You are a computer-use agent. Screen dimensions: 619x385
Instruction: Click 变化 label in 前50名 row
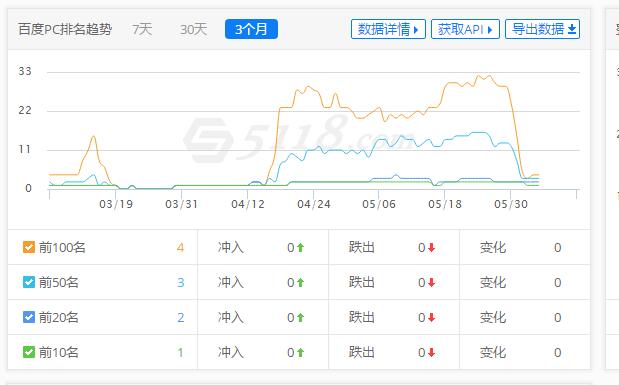(493, 282)
